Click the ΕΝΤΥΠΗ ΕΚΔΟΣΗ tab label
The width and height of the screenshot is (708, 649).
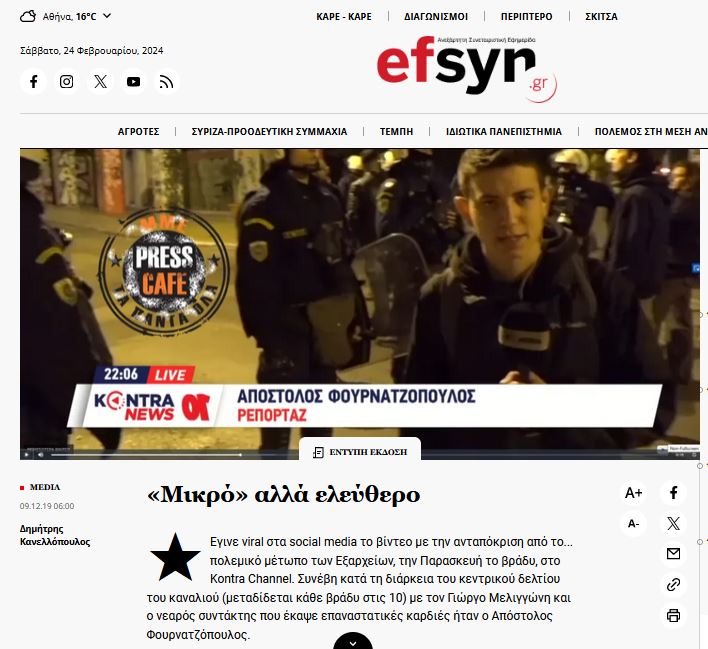(360, 452)
